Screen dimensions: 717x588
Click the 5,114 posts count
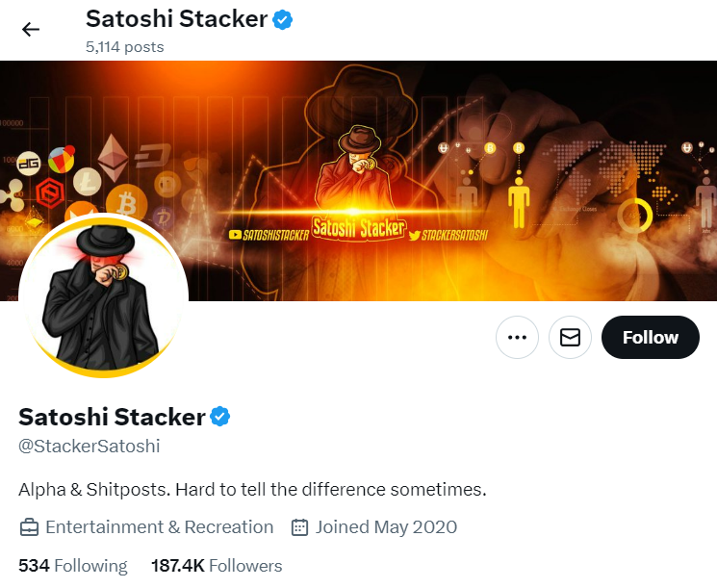point(125,46)
